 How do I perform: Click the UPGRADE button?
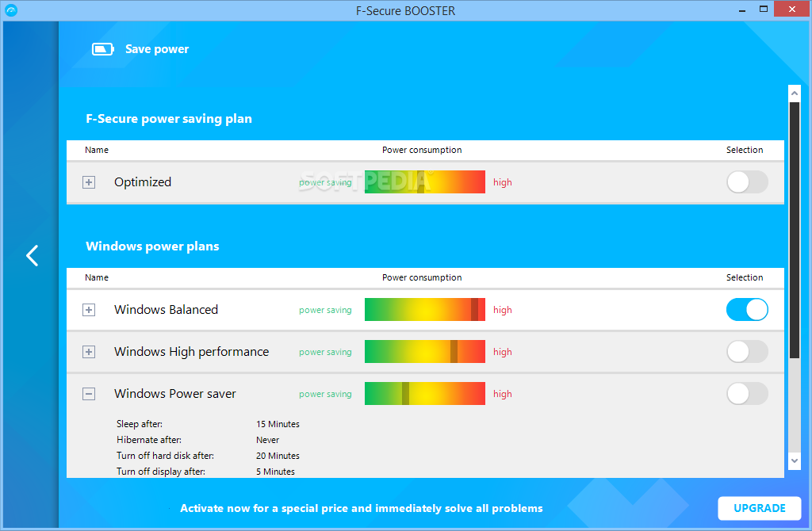(x=759, y=508)
